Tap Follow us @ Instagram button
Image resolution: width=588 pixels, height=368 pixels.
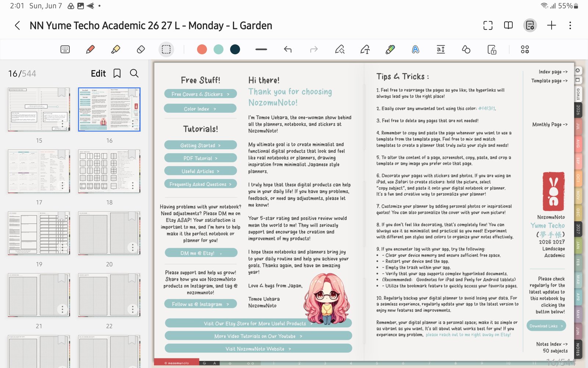click(x=200, y=304)
